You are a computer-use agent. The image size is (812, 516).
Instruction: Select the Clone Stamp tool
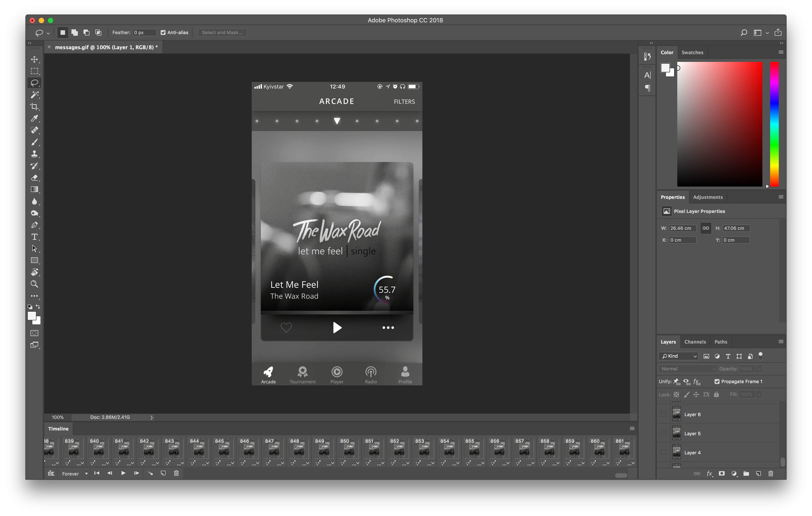tap(34, 154)
